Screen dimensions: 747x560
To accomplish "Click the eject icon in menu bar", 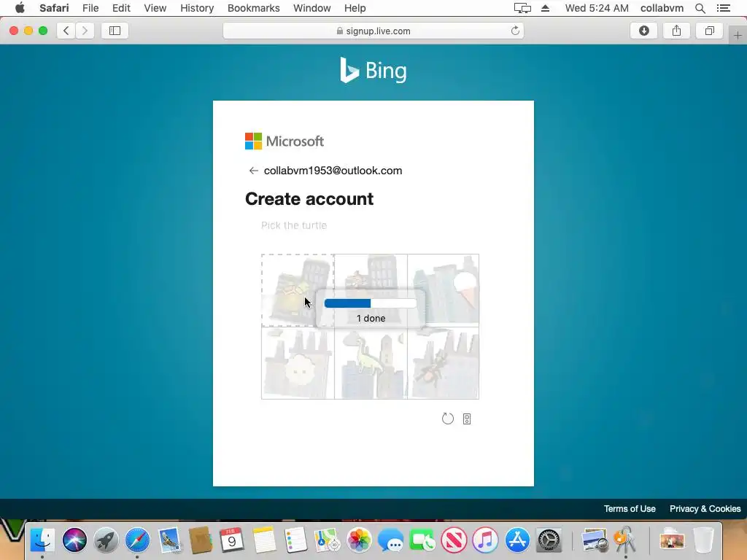I will tap(546, 8).
